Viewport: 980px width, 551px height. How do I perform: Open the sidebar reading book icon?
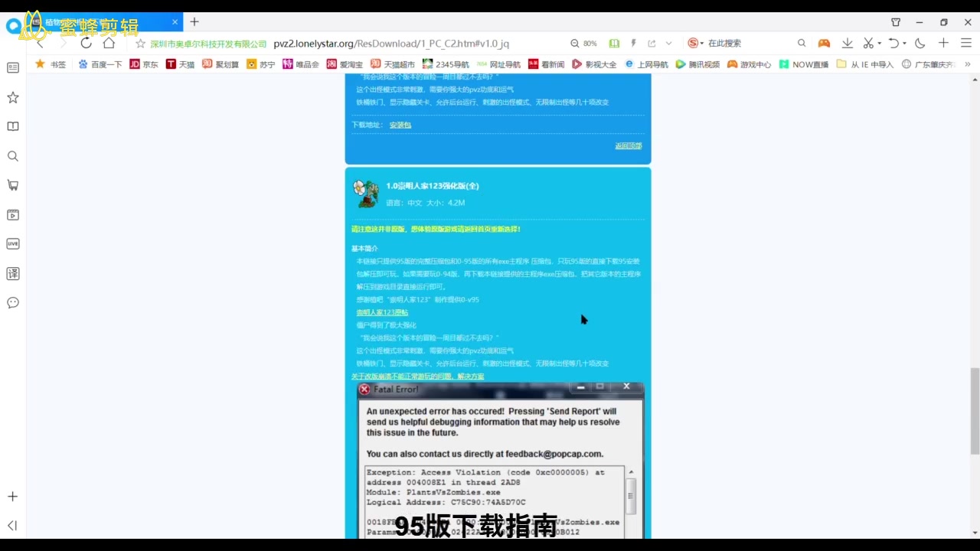[13, 126]
